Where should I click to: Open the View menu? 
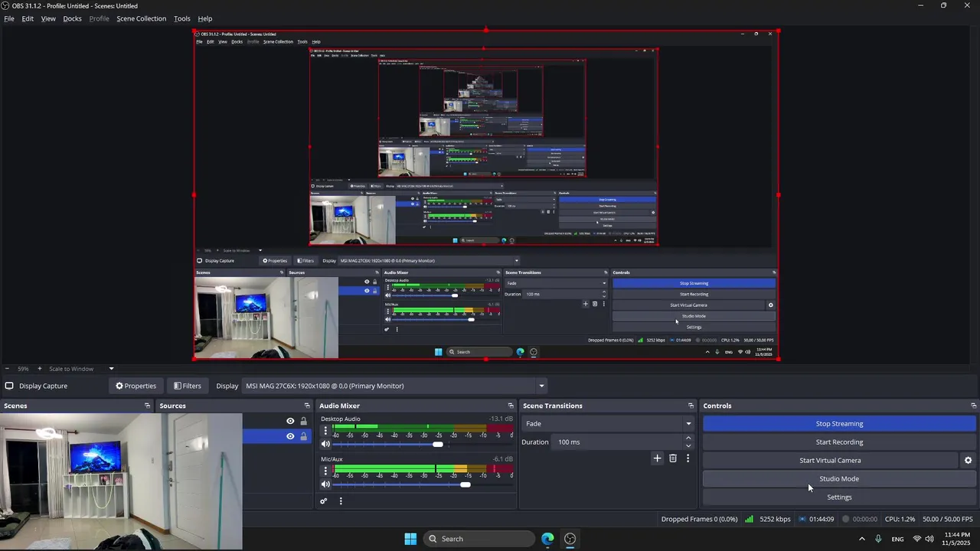click(48, 18)
